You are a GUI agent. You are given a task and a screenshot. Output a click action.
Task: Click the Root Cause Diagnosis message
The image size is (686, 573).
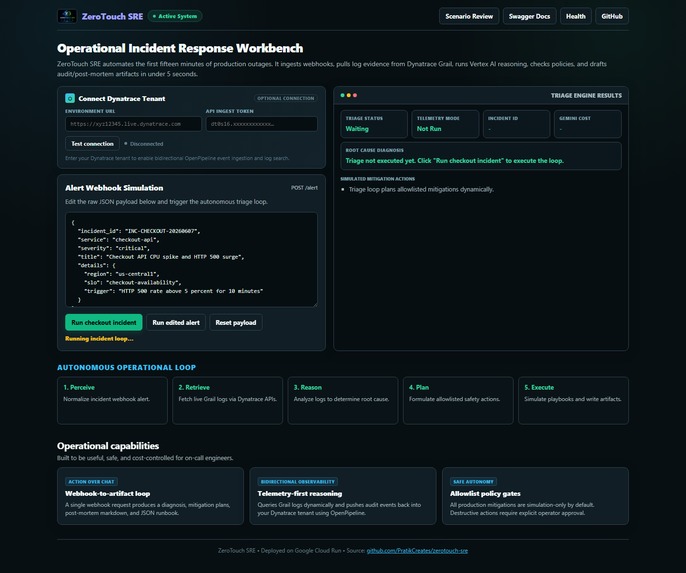[455, 161]
